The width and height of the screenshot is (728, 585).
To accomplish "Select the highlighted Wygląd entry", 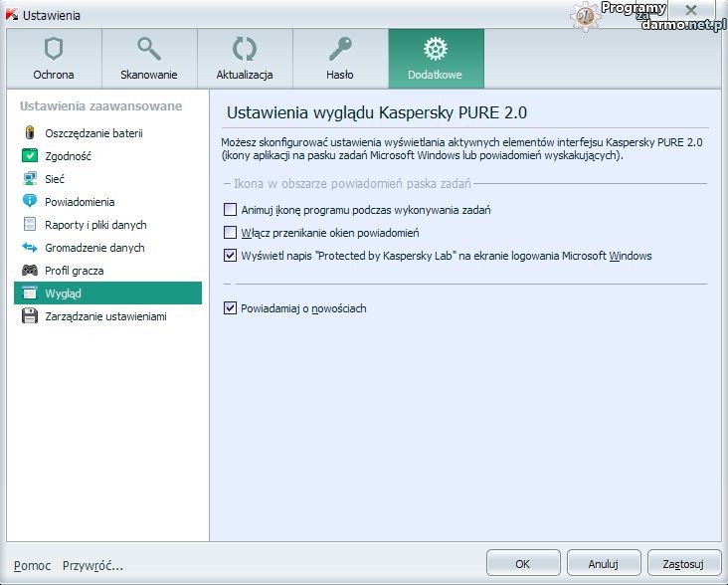I will pos(107,292).
